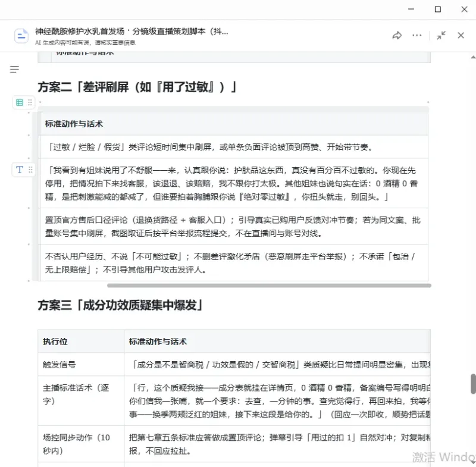Open the three-dot more options menu

(x=417, y=36)
